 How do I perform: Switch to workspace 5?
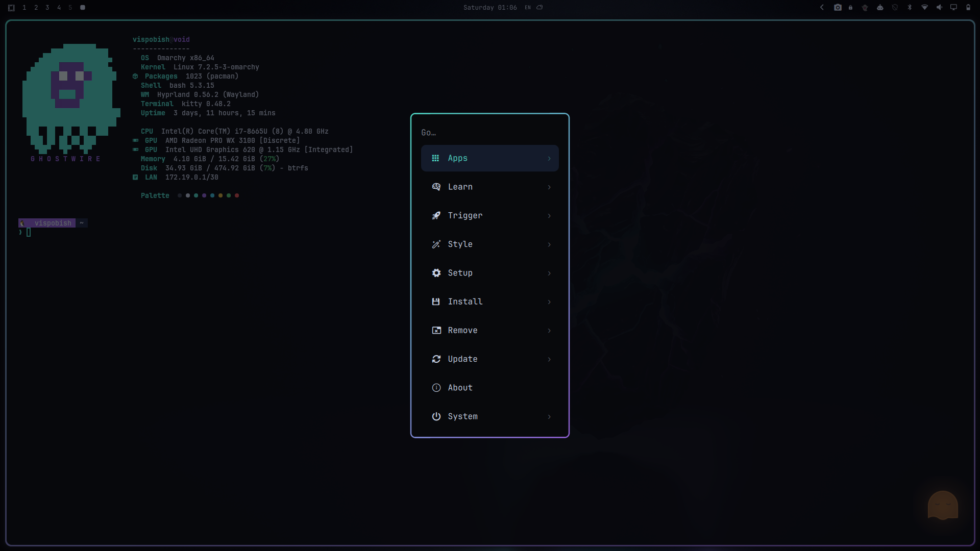point(70,8)
